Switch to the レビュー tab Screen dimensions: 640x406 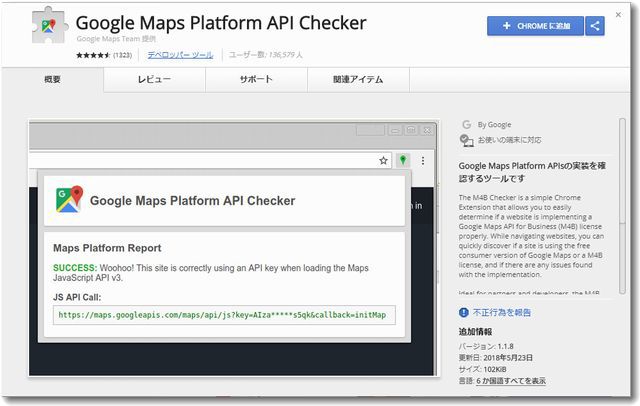[154, 80]
